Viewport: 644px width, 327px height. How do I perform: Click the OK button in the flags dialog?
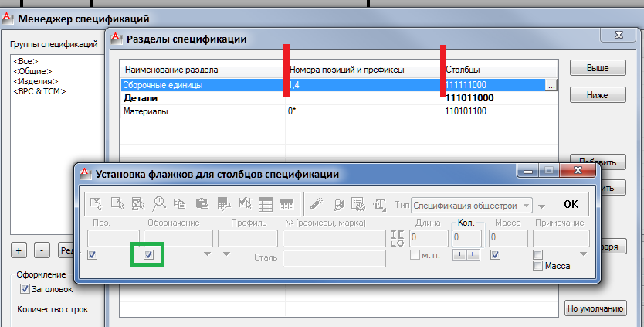[x=571, y=204]
